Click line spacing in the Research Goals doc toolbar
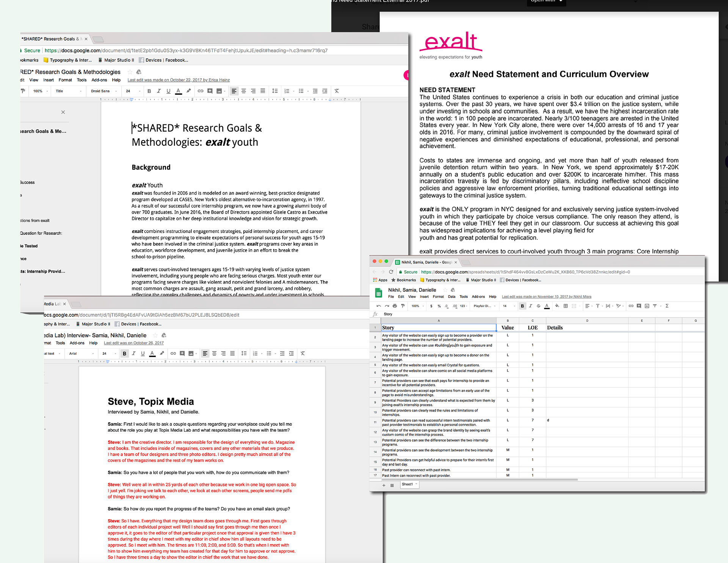728x563 pixels. tap(275, 91)
